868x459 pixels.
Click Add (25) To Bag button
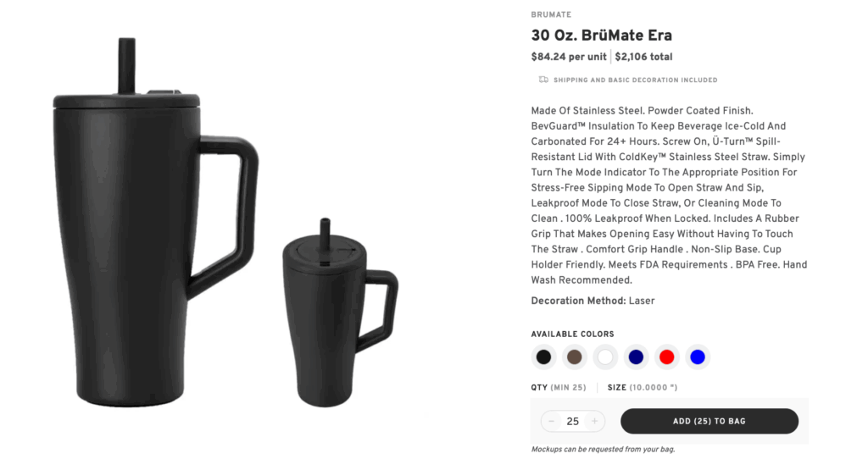pos(709,422)
